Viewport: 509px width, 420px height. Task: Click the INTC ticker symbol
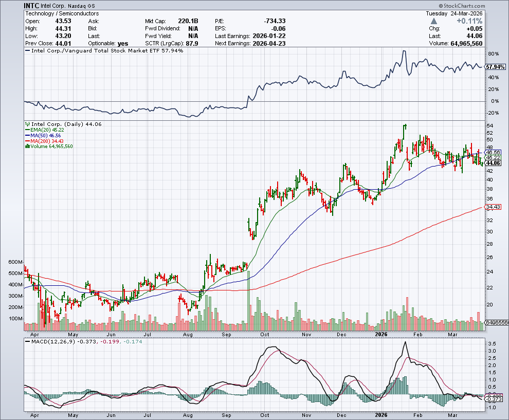(x=31, y=6)
